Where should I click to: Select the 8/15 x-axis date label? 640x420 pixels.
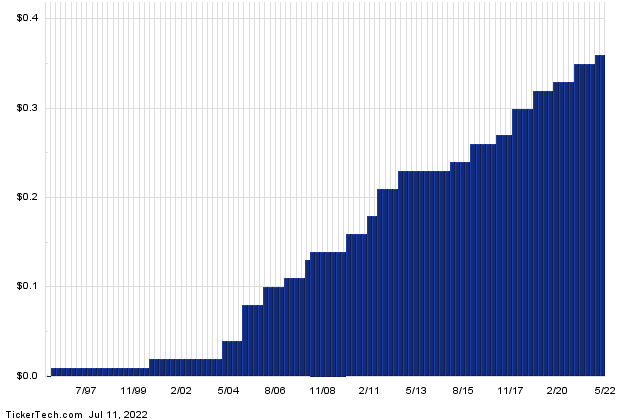(x=464, y=391)
